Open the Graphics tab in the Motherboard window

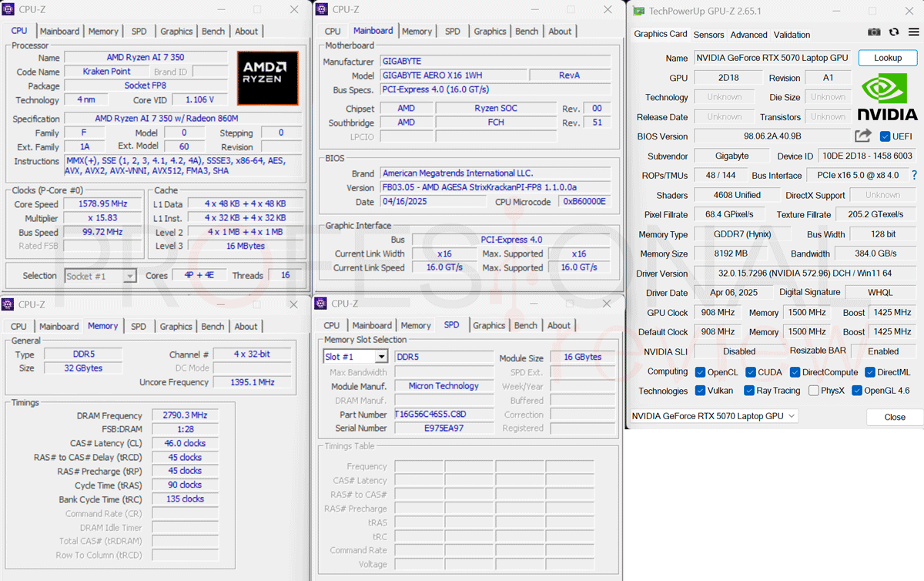point(490,32)
